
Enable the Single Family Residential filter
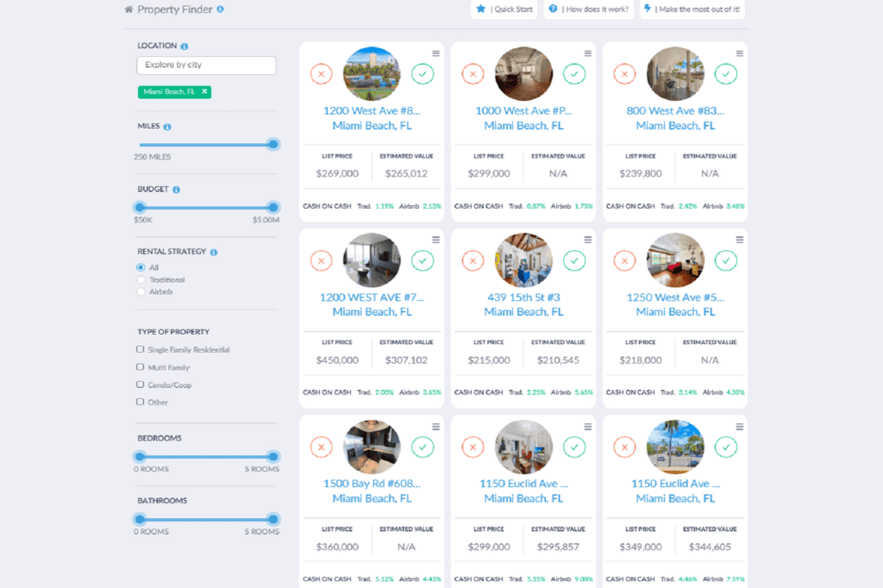[x=139, y=350]
